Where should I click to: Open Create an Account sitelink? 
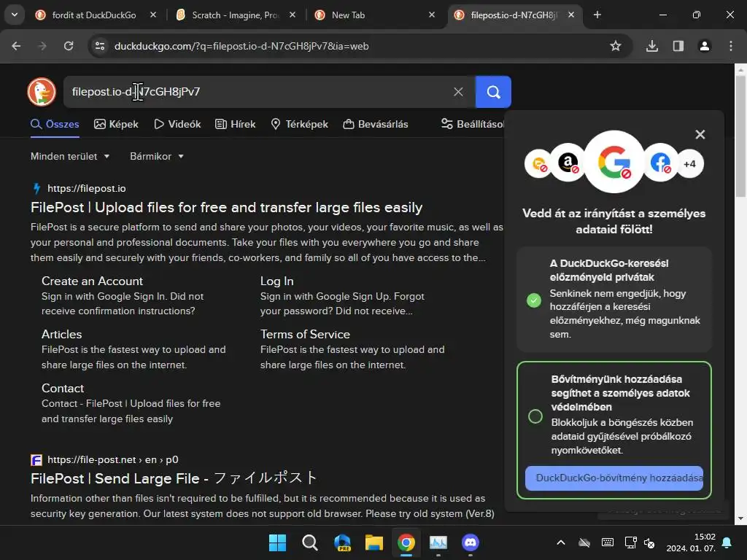[x=92, y=281]
